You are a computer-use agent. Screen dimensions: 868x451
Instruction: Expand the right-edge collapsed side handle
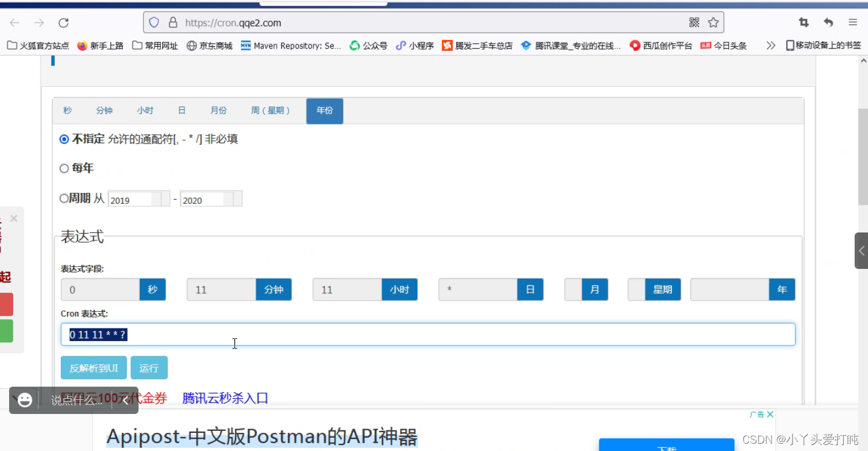click(x=861, y=251)
